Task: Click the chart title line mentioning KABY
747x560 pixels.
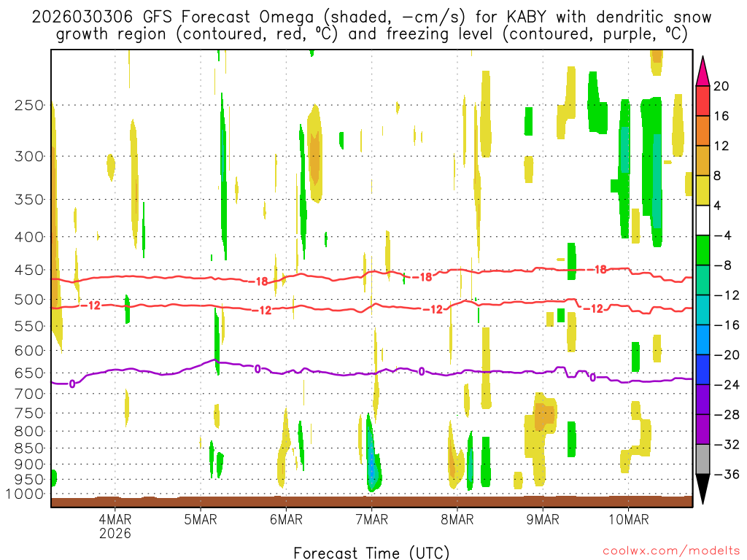Action: [x=371, y=17]
